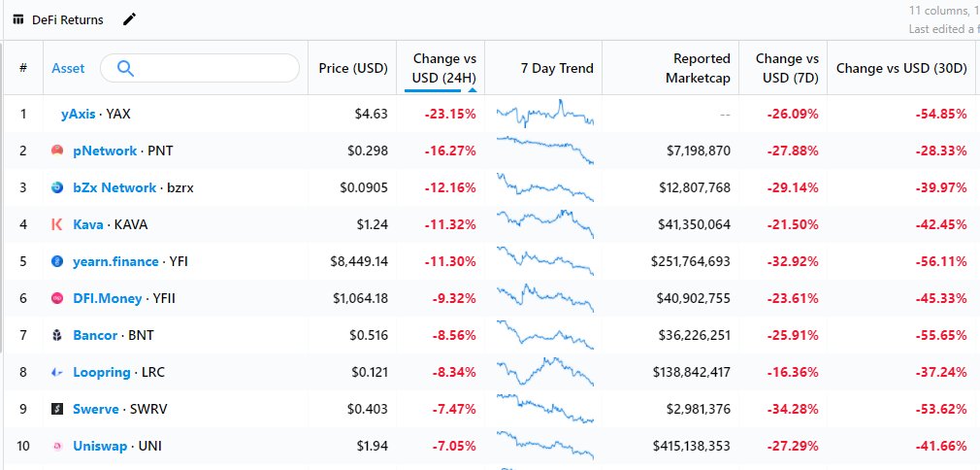Image resolution: width=980 pixels, height=470 pixels.
Task: Open the yAxis asset link
Action: point(79,114)
